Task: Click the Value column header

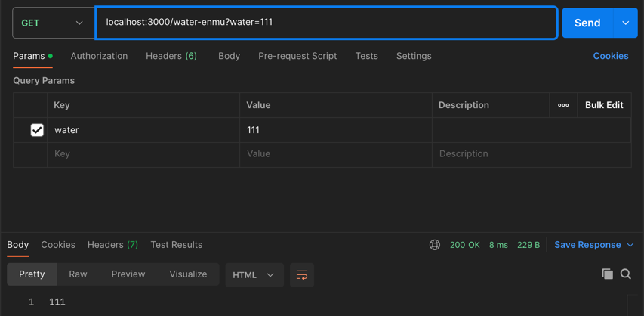Action: point(336,105)
